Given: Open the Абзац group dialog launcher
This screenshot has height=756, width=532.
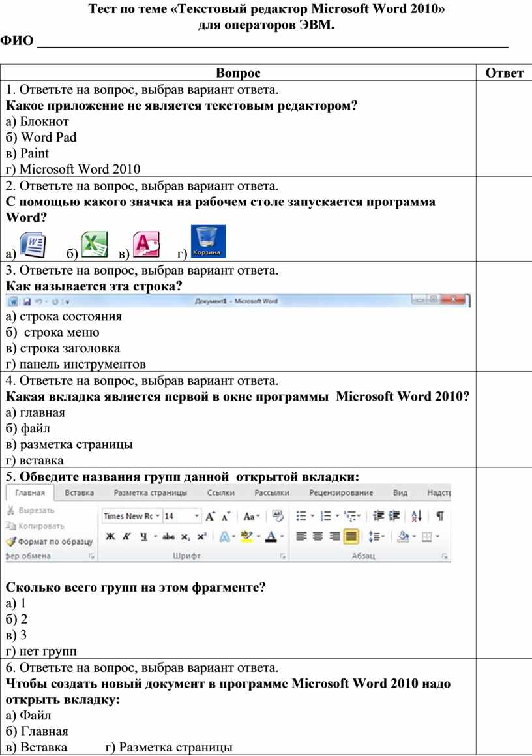Looking at the screenshot, I should (x=444, y=556).
